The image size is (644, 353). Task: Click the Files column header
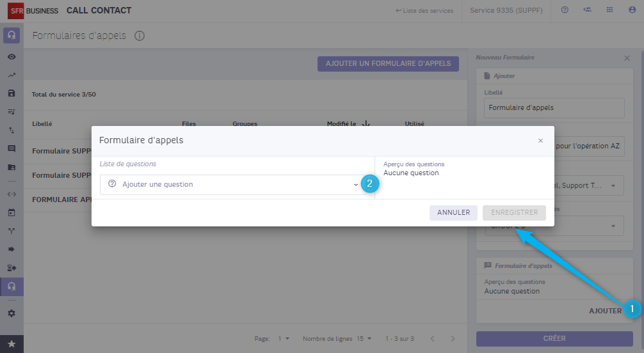(x=189, y=123)
